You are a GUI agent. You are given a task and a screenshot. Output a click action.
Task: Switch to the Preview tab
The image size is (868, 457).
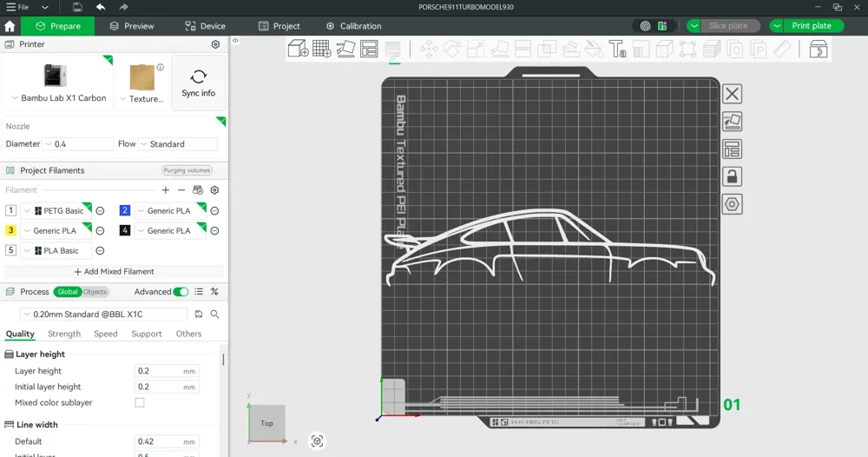tap(132, 26)
